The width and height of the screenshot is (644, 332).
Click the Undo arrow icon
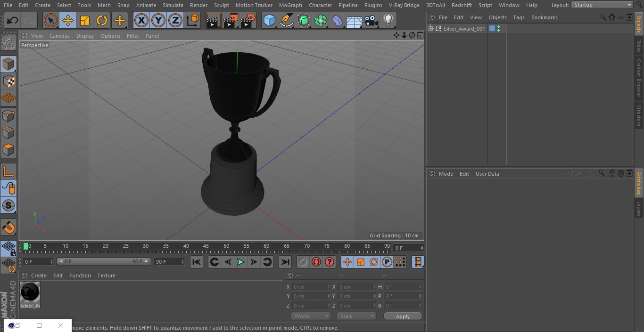click(13, 20)
